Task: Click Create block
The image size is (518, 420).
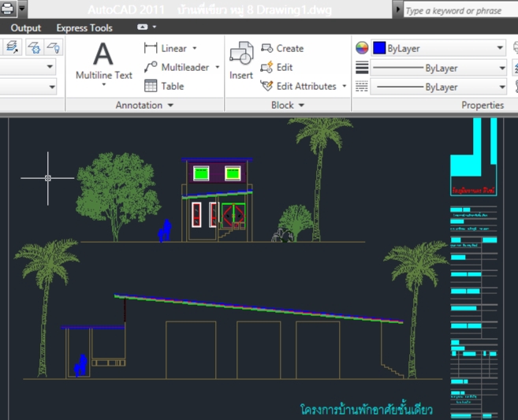Action: tap(282, 48)
